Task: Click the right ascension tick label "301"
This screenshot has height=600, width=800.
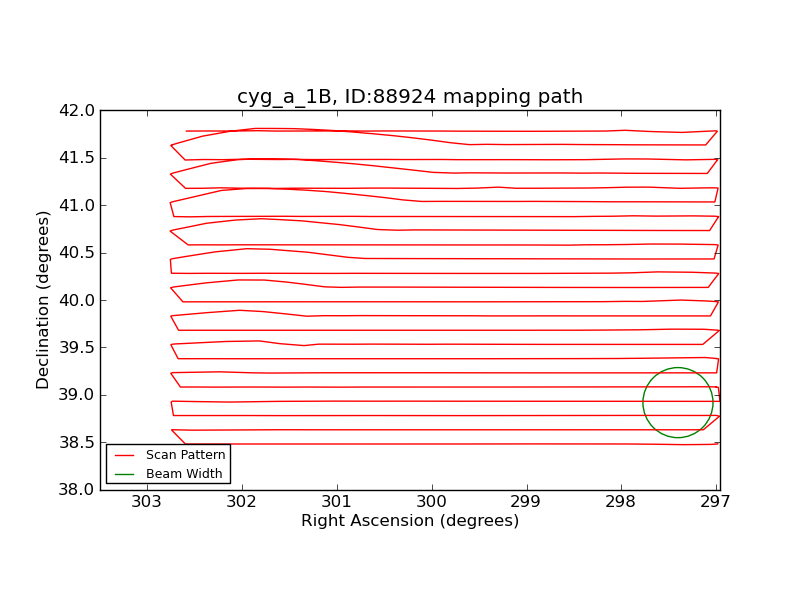Action: 337,502
